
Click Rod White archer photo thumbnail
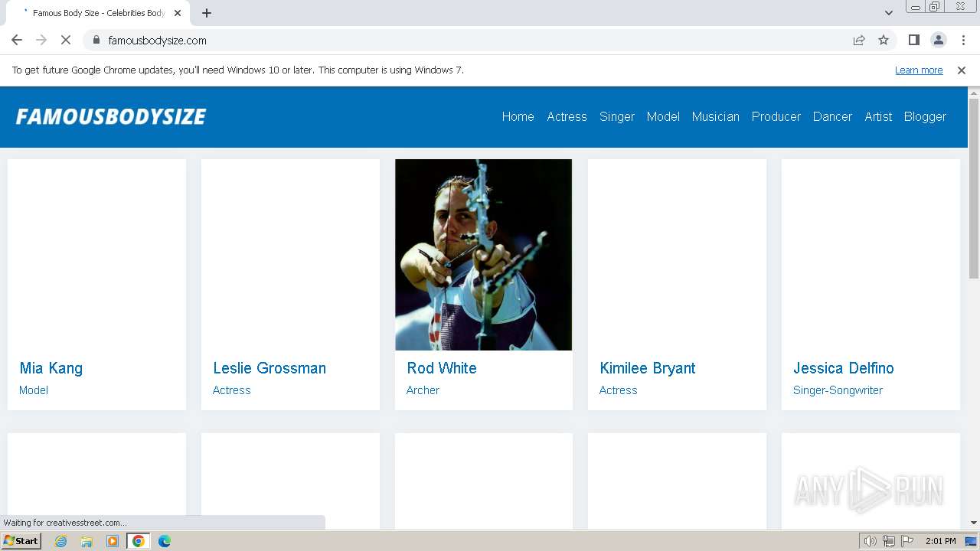coord(483,255)
